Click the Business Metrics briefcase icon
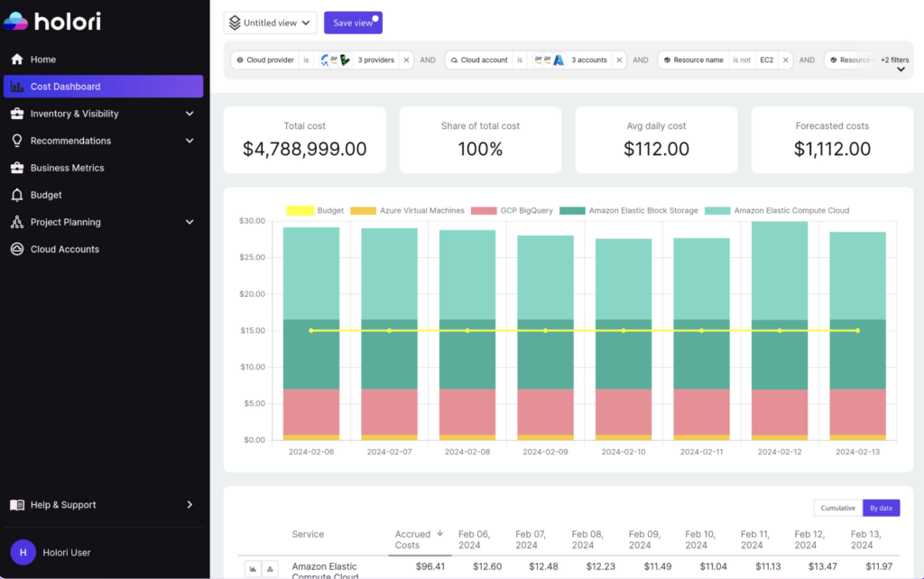The width and height of the screenshot is (924, 579). coord(16,168)
